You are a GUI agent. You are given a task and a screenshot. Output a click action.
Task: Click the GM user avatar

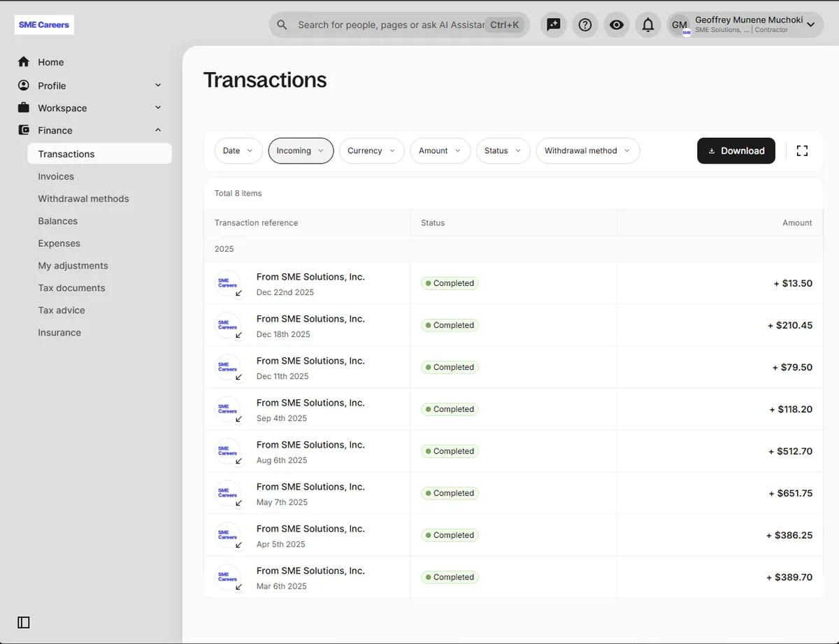[680, 25]
